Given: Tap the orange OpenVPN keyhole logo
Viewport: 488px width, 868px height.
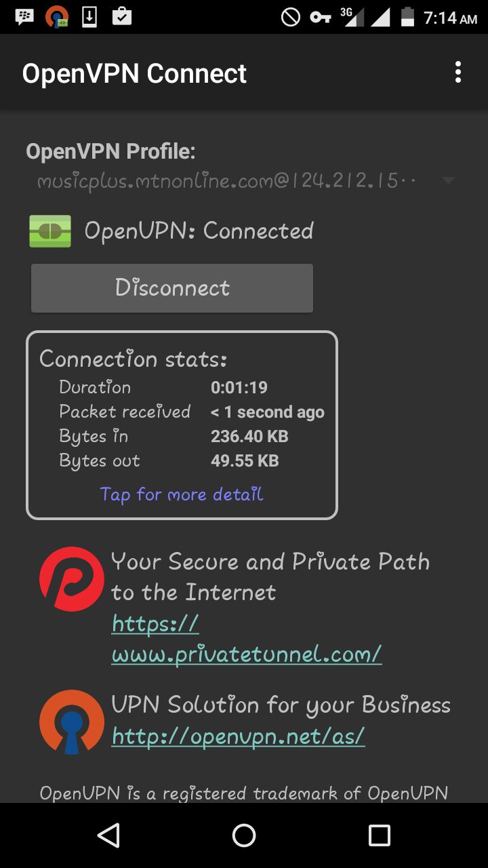Looking at the screenshot, I should (71, 722).
